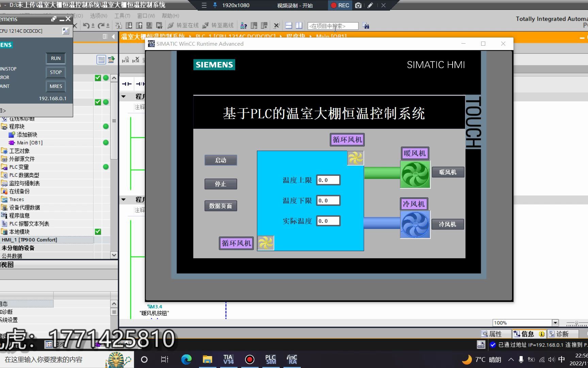Screen dimensions: 588x368
Task: Open the 帮助(H) menu
Action: point(170,16)
